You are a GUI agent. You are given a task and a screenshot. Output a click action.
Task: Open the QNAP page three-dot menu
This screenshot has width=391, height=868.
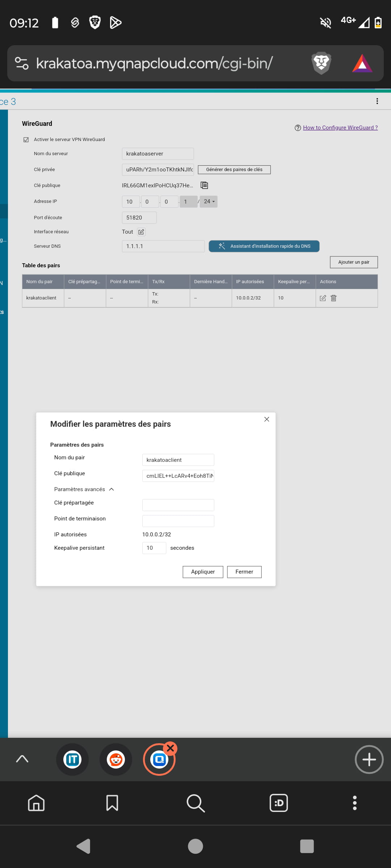click(x=377, y=101)
